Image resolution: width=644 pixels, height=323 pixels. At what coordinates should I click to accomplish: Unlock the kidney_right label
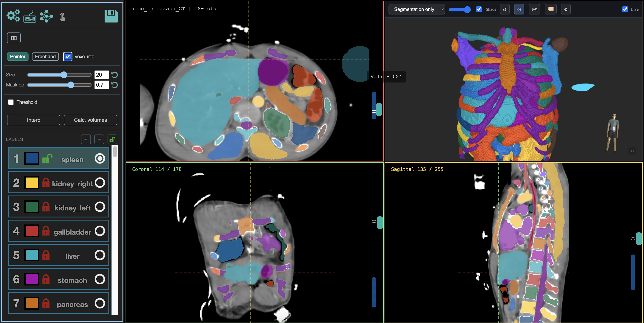click(x=46, y=183)
